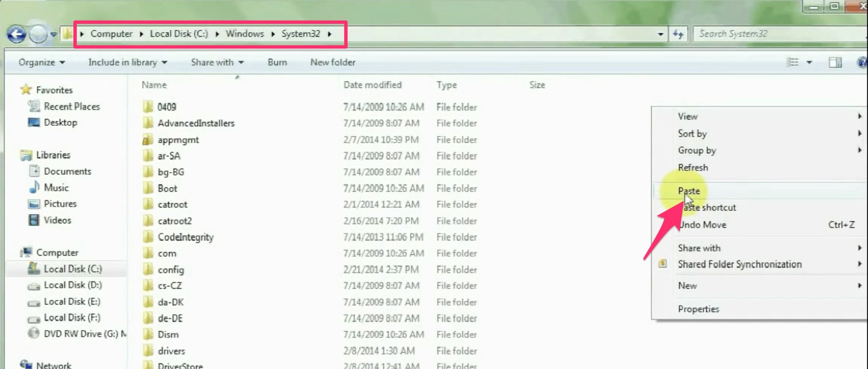Click the Refresh button beside address bar
This screenshot has width=868, height=369.
click(x=678, y=34)
